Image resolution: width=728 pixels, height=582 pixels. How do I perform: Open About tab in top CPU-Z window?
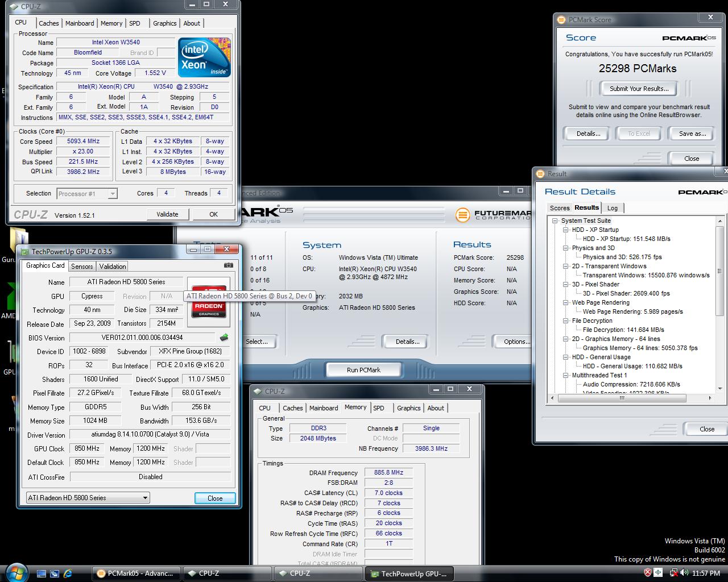click(192, 23)
